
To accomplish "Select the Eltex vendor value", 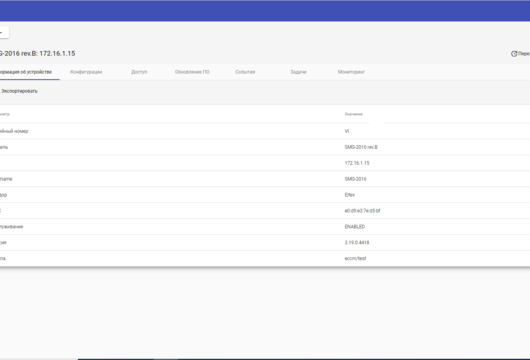I will [350, 195].
